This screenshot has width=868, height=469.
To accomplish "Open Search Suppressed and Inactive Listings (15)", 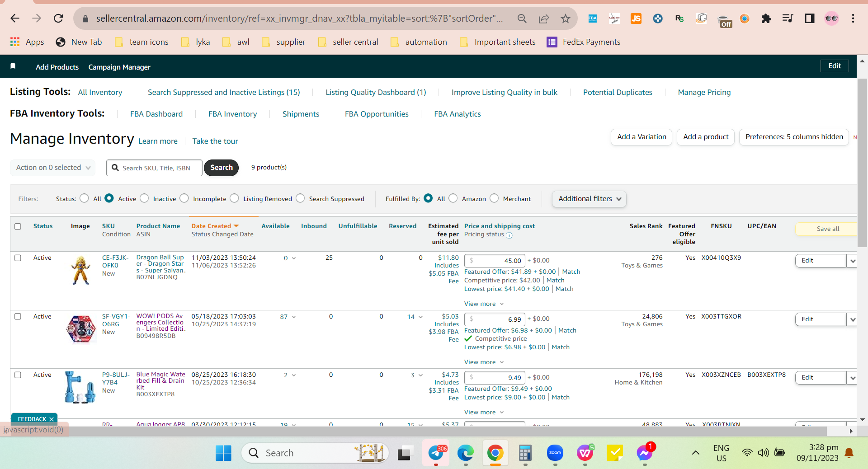I will pos(224,92).
